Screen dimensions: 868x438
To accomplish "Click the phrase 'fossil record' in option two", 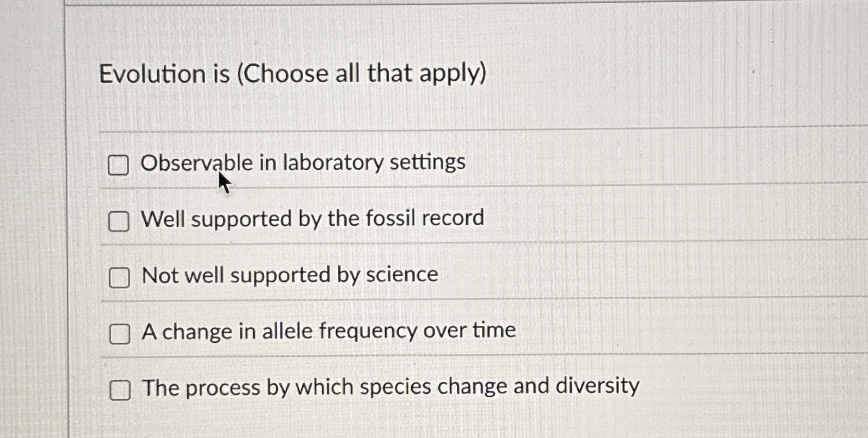I will tap(427, 218).
